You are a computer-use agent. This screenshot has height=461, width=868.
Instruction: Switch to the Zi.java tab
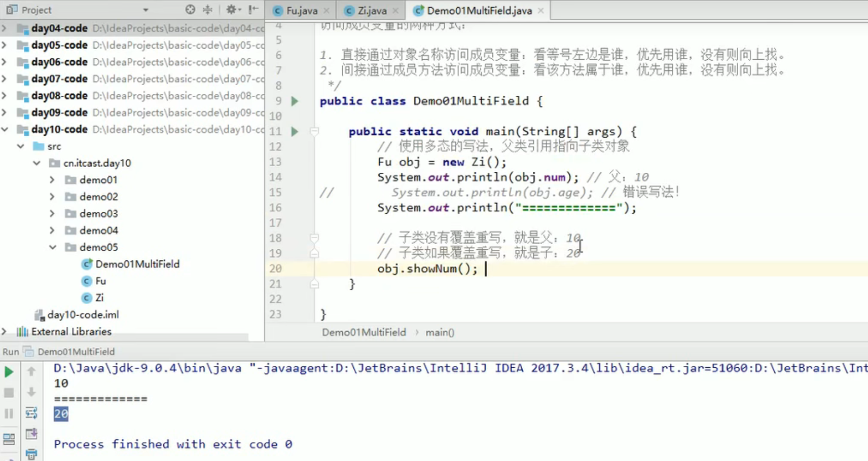(x=372, y=11)
